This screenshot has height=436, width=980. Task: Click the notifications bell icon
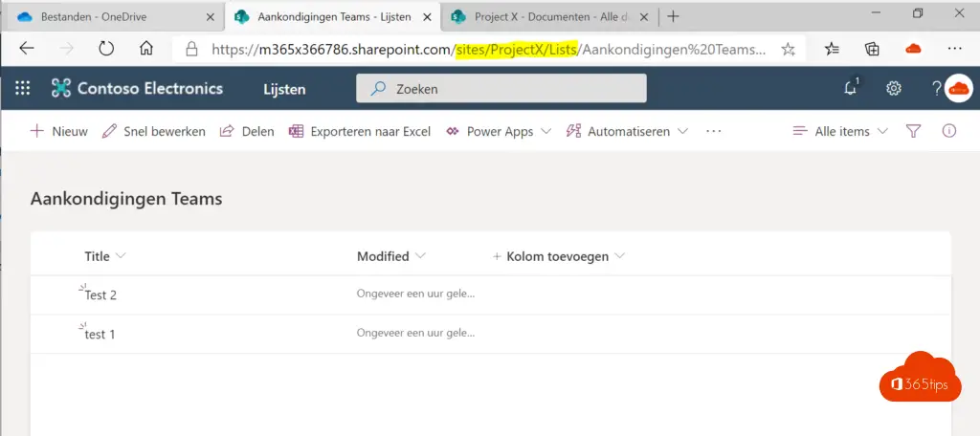(x=850, y=89)
